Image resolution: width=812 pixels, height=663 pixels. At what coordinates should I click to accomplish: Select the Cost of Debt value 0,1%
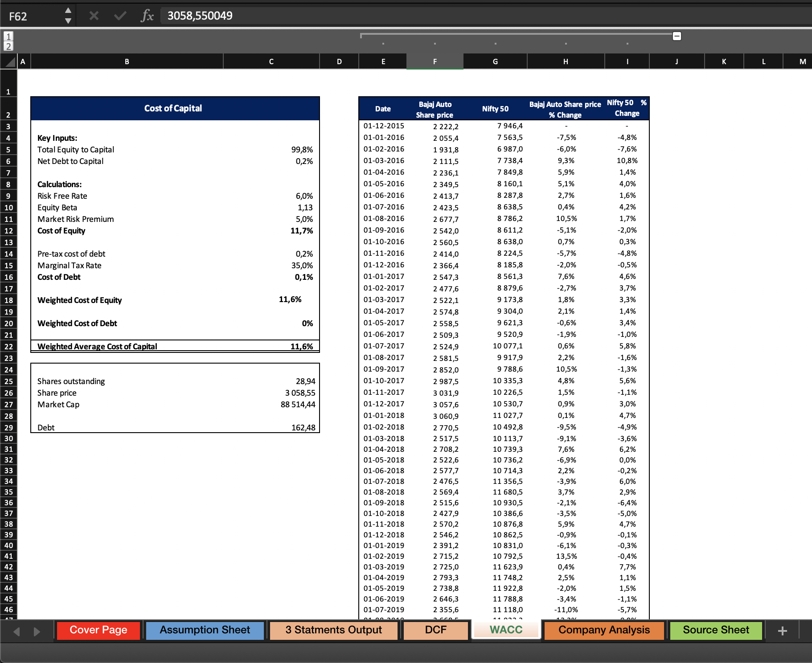point(304,277)
